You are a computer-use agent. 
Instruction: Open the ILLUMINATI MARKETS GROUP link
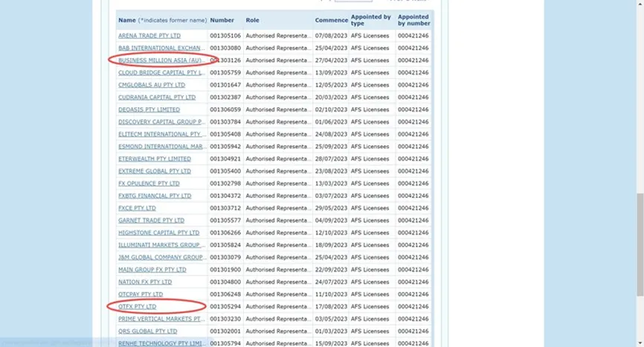point(161,246)
